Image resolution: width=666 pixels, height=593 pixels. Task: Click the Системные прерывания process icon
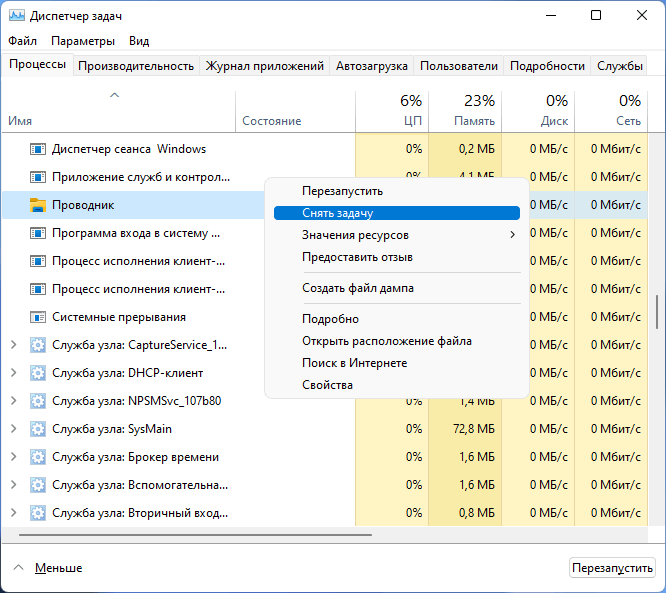[38, 317]
